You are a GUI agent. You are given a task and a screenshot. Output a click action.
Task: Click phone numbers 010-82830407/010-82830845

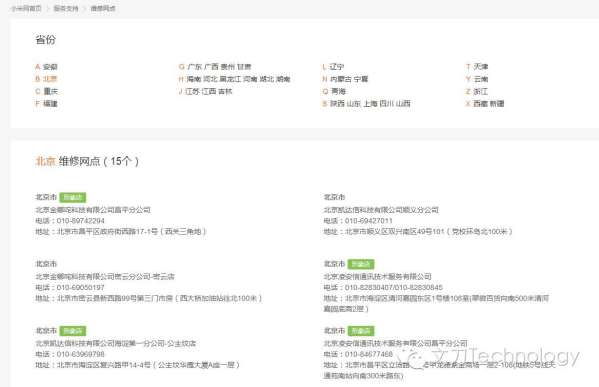tap(394, 287)
